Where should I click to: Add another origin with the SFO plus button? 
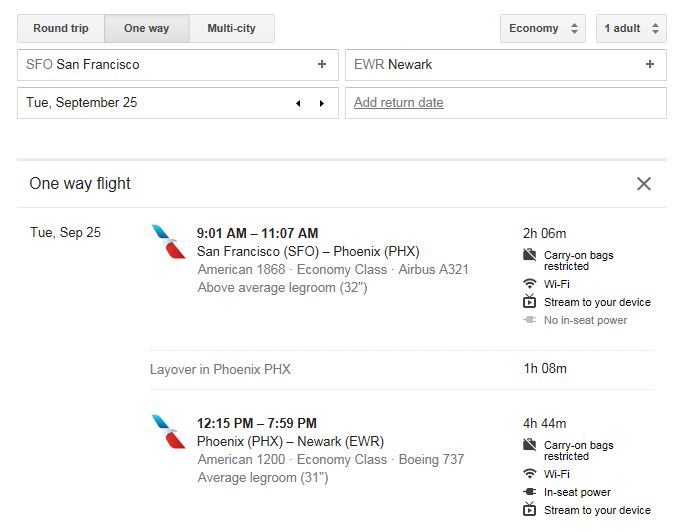coord(322,64)
